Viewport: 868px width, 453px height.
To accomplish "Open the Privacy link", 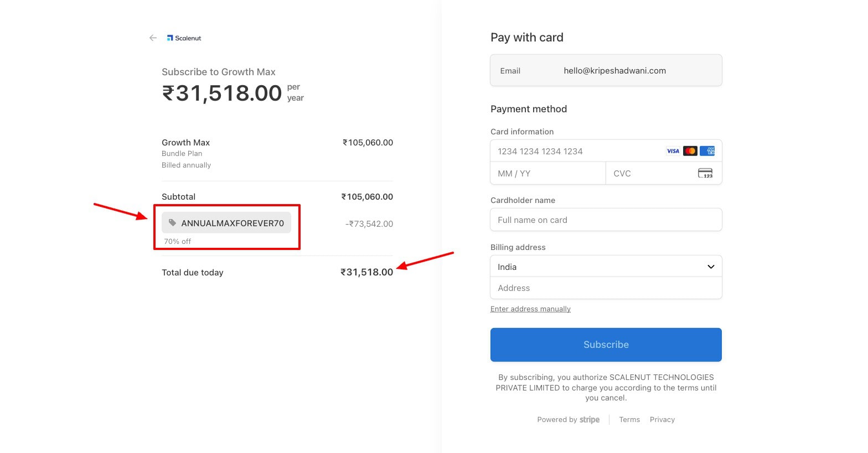I will click(662, 420).
